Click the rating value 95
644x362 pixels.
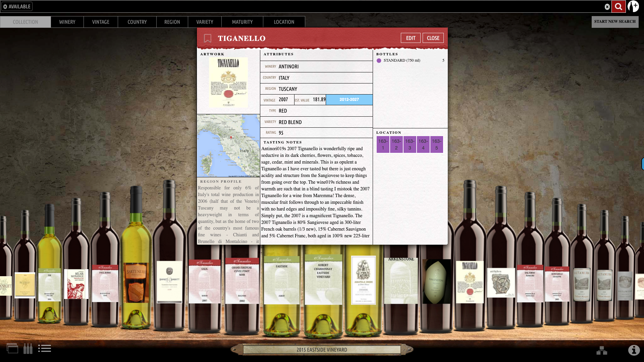pos(281,133)
